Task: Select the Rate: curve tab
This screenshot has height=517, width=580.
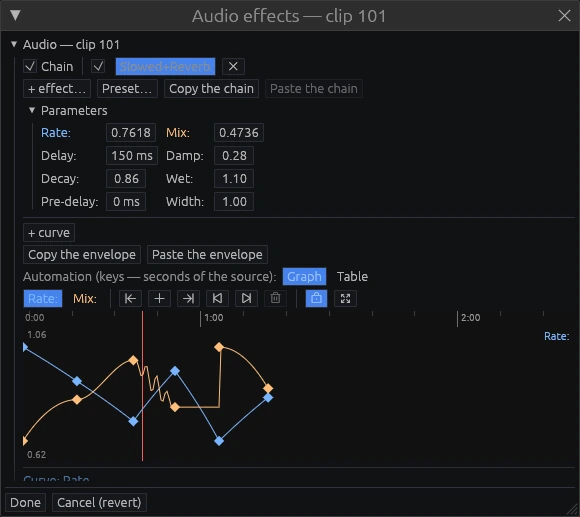Action: coord(43,298)
